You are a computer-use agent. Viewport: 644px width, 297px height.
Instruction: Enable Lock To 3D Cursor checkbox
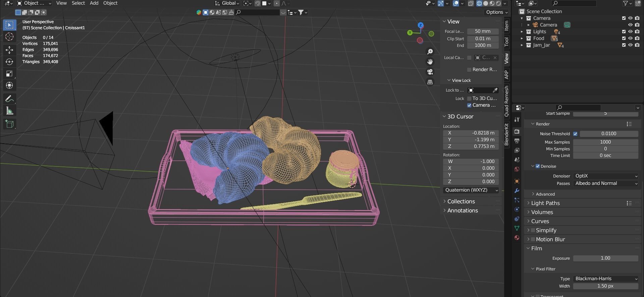pyautogui.click(x=469, y=99)
